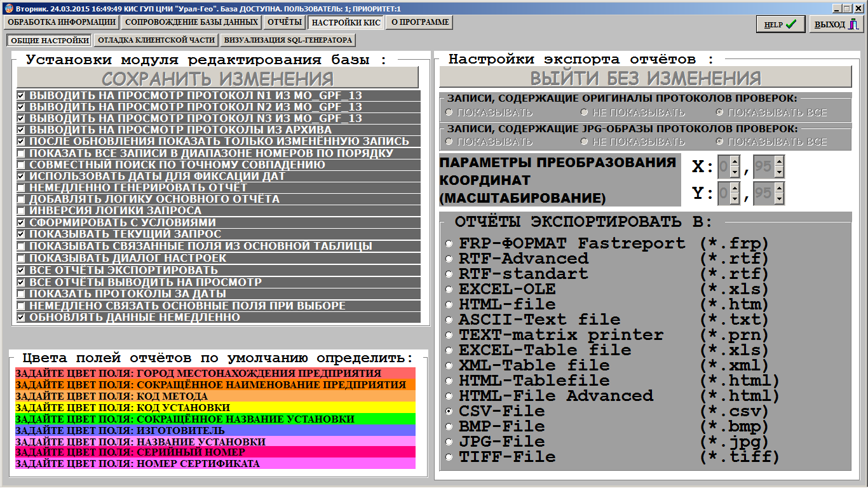Click the application icon in title bar
Image resolution: width=868 pixels, height=488 pixels.
(8, 8)
